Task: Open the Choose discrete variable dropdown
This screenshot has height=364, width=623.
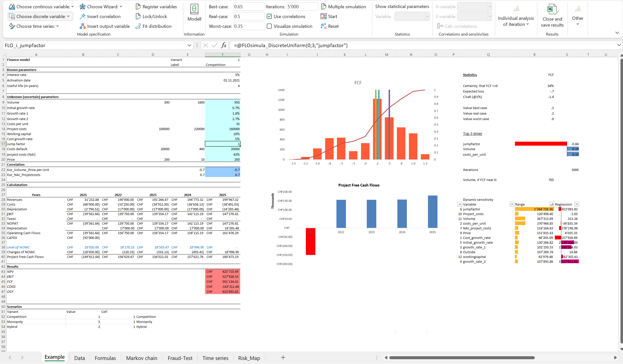Action: (x=40, y=17)
